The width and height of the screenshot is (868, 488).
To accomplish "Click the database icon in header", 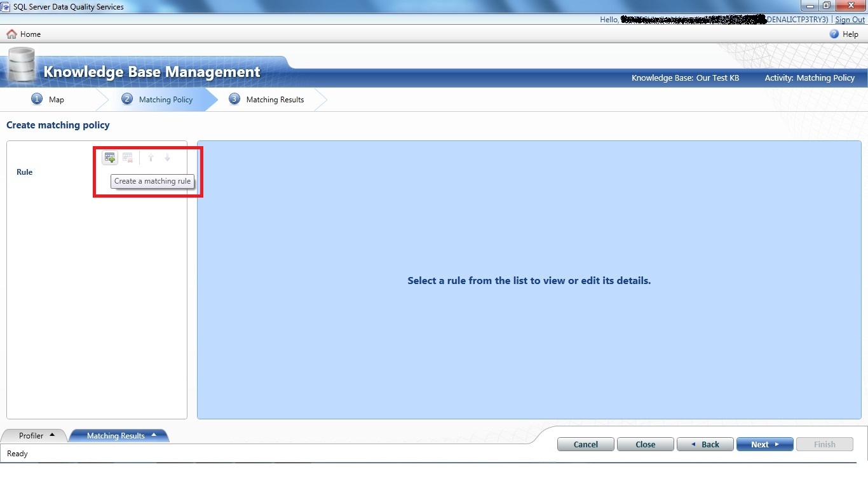I will point(22,64).
